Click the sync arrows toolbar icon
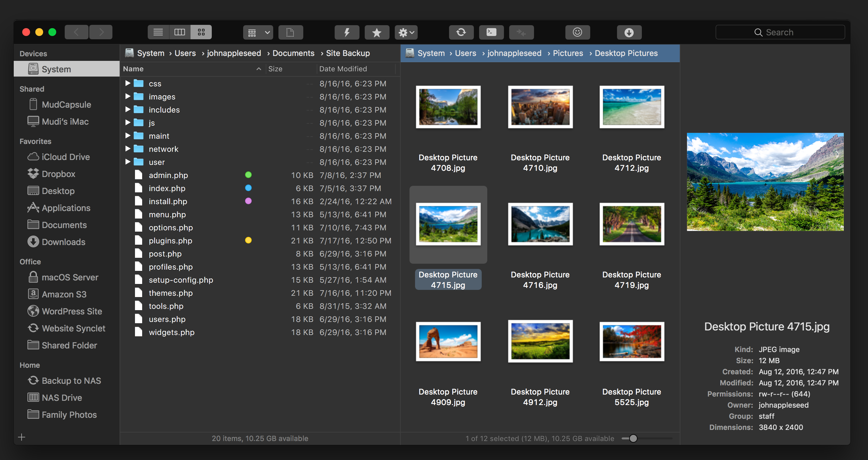 (x=461, y=32)
